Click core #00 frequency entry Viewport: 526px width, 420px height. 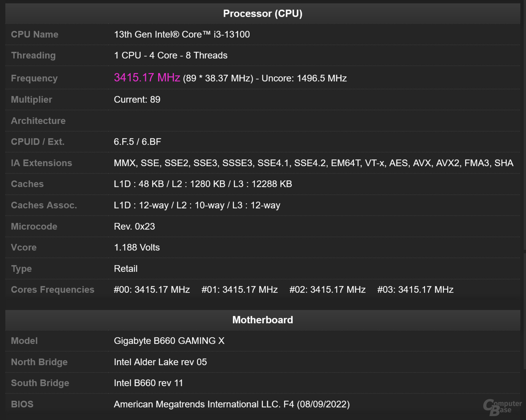[152, 290]
